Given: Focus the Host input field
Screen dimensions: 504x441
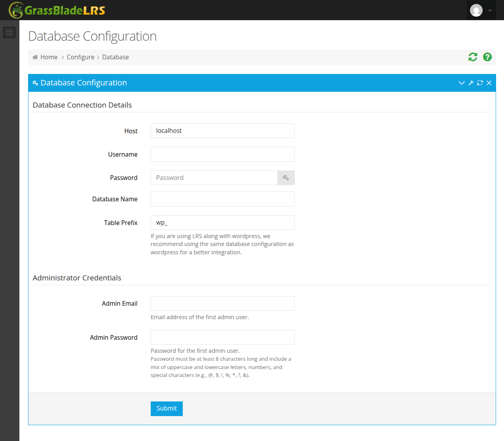Looking at the screenshot, I should pos(223,131).
